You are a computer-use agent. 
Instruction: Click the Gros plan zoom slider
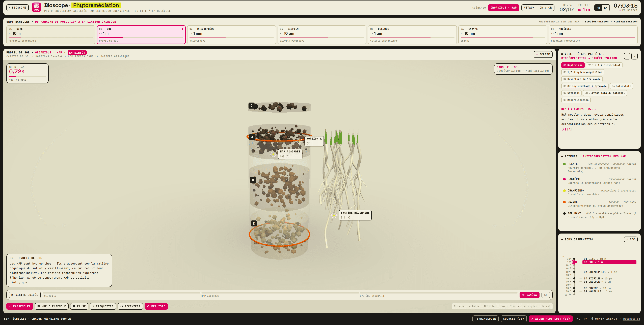pyautogui.click(x=28, y=76)
